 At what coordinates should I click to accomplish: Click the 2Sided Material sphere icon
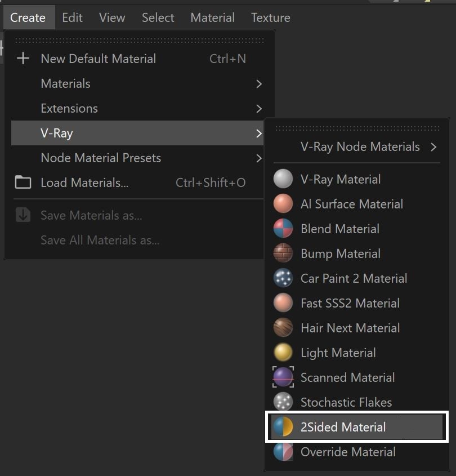[x=283, y=426]
